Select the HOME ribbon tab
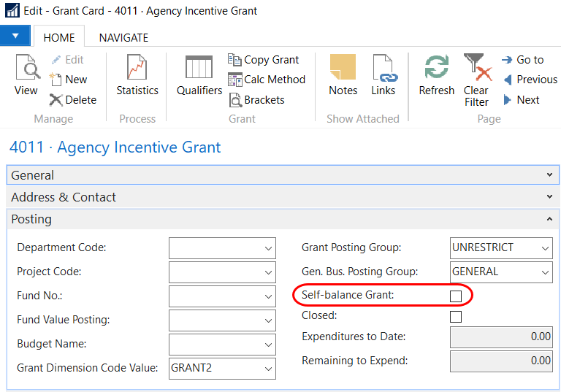561x392 pixels. coord(59,37)
